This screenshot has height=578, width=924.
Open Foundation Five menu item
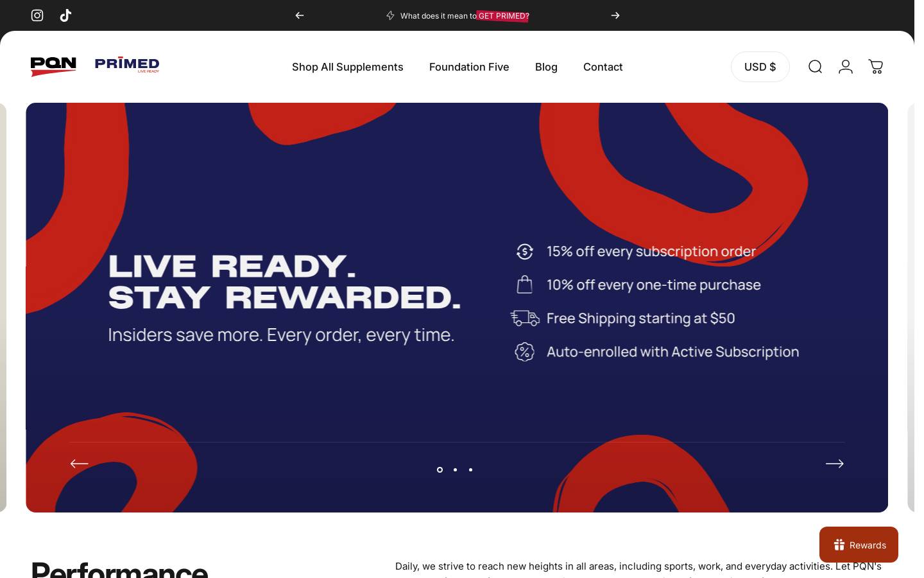pyautogui.click(x=469, y=67)
